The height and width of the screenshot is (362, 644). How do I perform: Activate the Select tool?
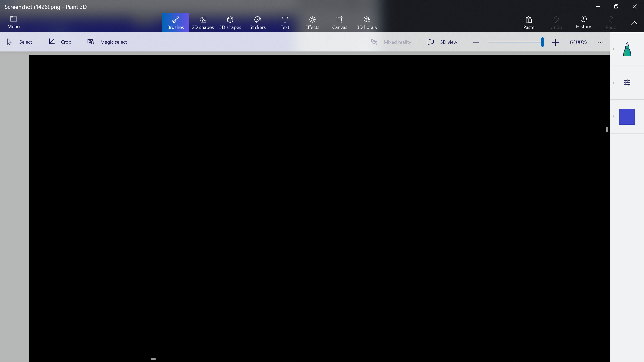[20, 42]
